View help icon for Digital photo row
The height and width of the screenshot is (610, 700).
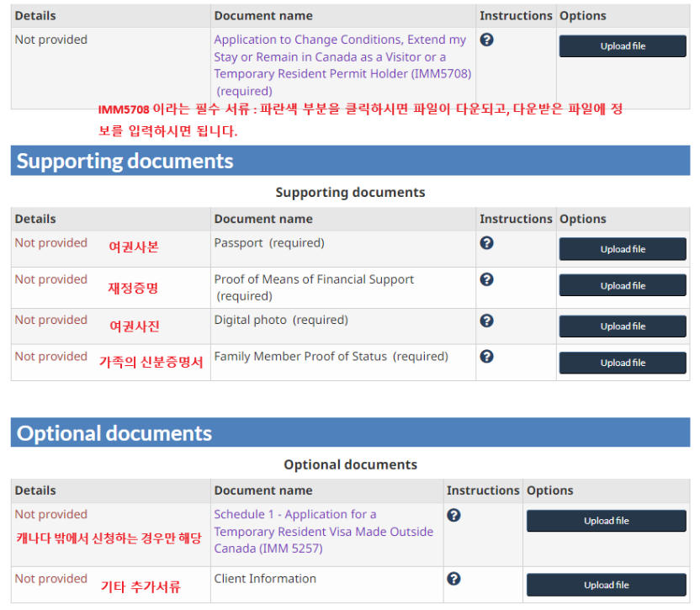tap(486, 321)
